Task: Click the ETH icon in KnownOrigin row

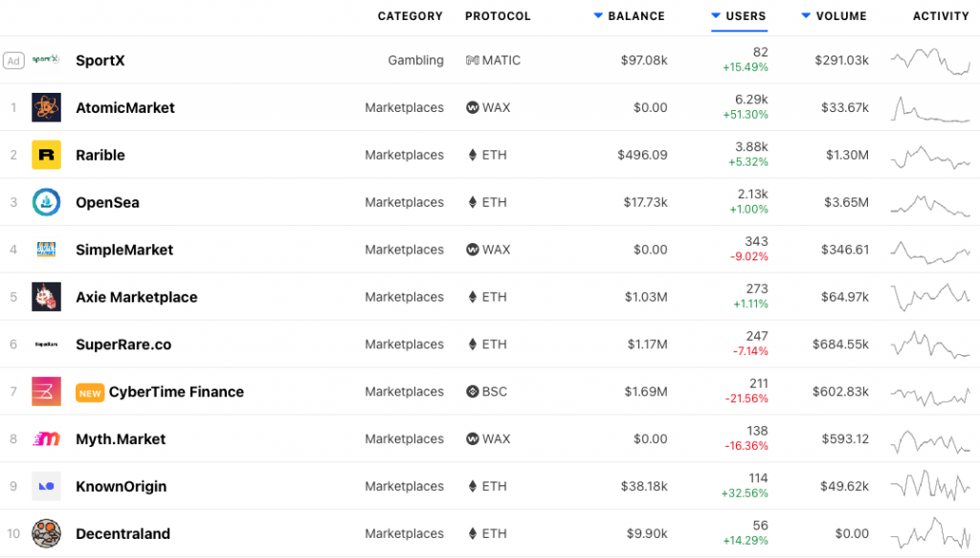Action: coord(473,486)
